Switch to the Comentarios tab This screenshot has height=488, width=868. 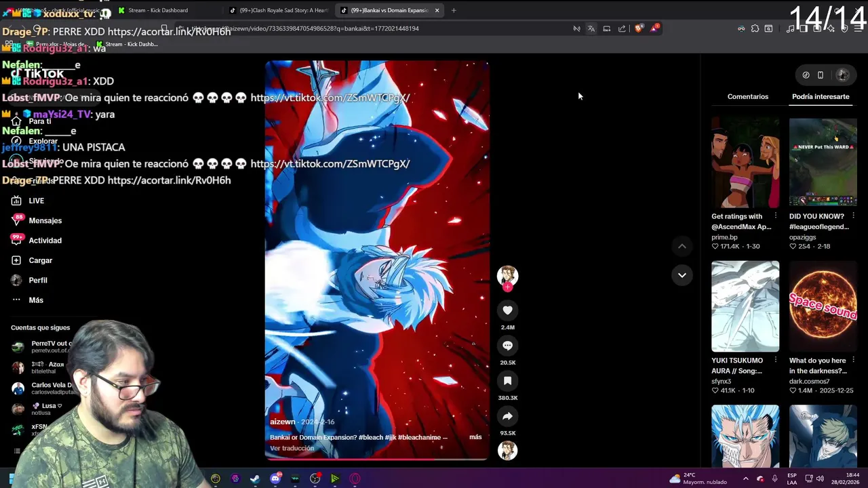pos(747,96)
